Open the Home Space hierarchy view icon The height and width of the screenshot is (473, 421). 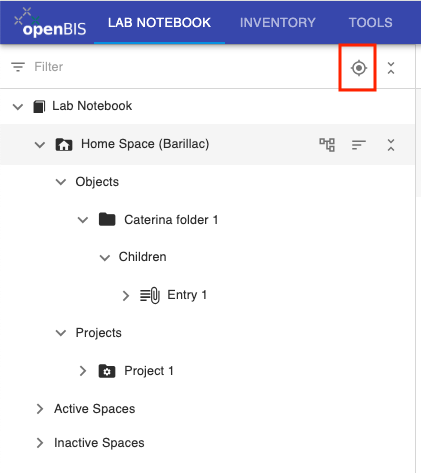click(x=327, y=145)
